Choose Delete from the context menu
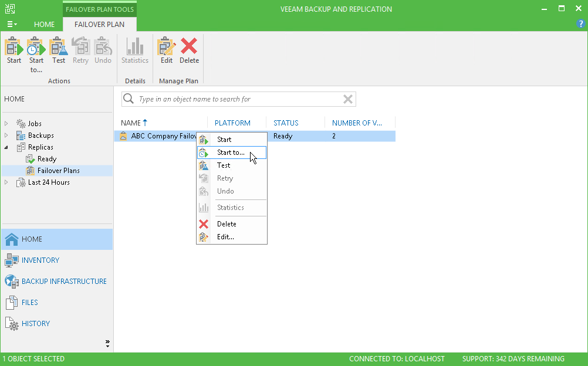Screen dimensions: 588x366 (232, 224)
